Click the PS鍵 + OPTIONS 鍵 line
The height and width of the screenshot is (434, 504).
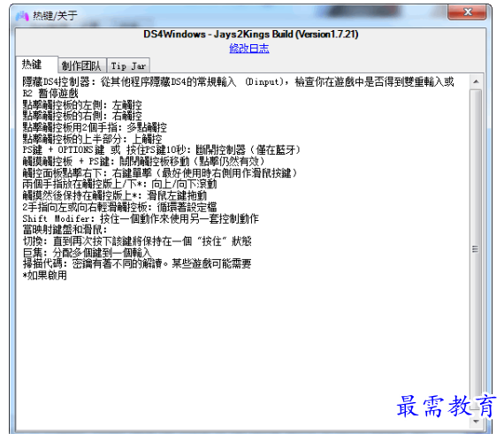161,150
